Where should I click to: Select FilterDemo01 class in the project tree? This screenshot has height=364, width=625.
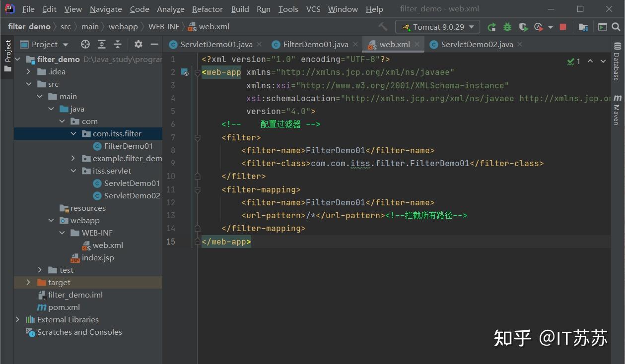point(128,146)
